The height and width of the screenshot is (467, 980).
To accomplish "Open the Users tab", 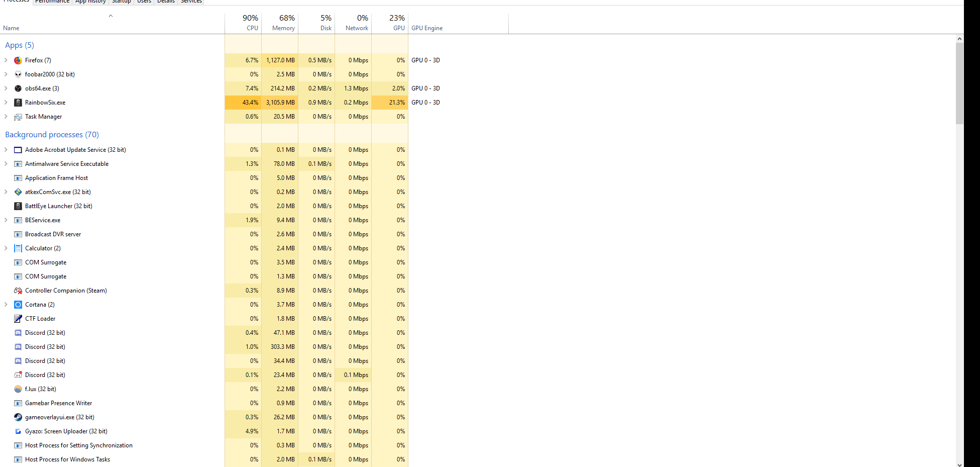I will pyautogui.click(x=144, y=2).
